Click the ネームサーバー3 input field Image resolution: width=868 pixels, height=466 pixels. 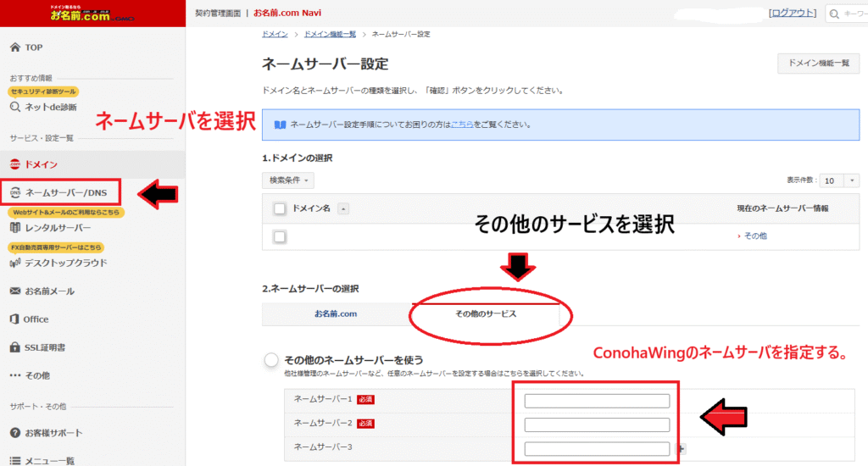point(597,449)
